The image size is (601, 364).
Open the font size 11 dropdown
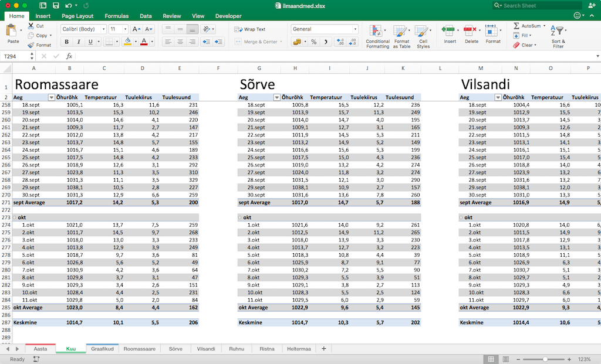pos(125,29)
